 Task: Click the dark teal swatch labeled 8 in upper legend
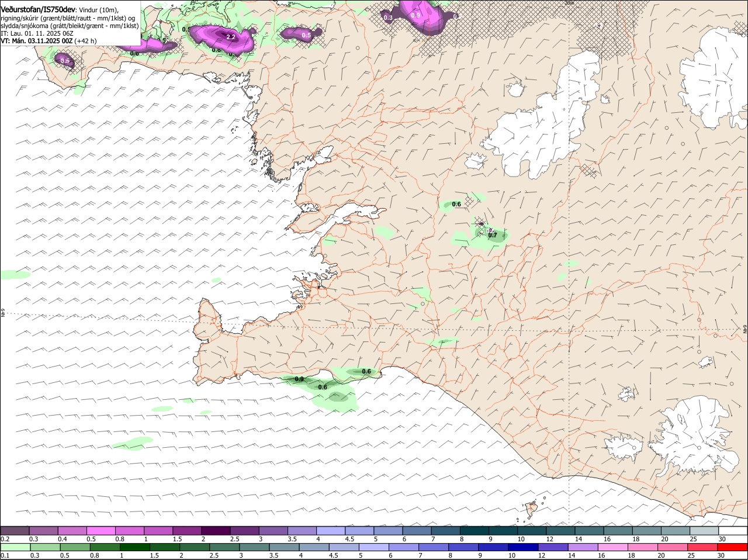(x=476, y=530)
